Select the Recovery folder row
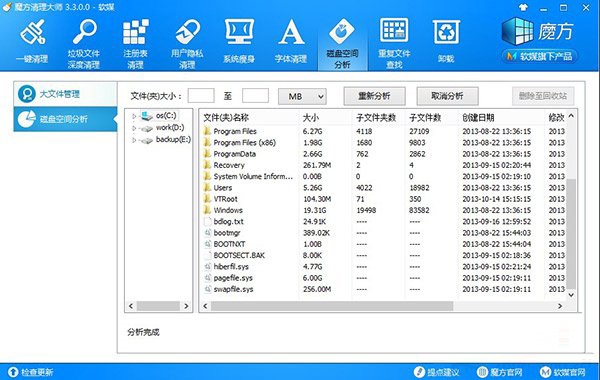This screenshot has height=380, width=600. click(383, 165)
